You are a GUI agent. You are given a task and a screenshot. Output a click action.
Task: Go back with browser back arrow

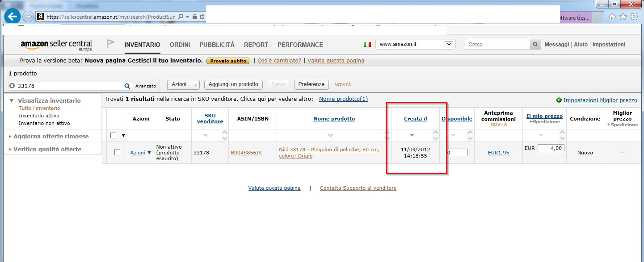click(13, 17)
